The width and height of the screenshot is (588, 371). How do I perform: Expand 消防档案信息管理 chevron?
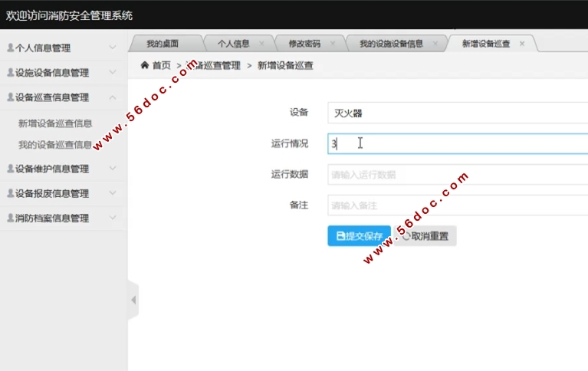coord(113,218)
